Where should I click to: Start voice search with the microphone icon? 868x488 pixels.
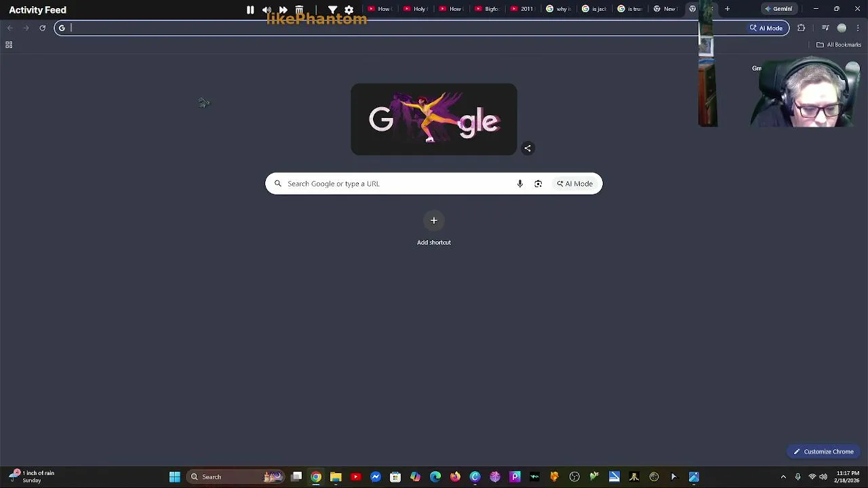(x=520, y=184)
